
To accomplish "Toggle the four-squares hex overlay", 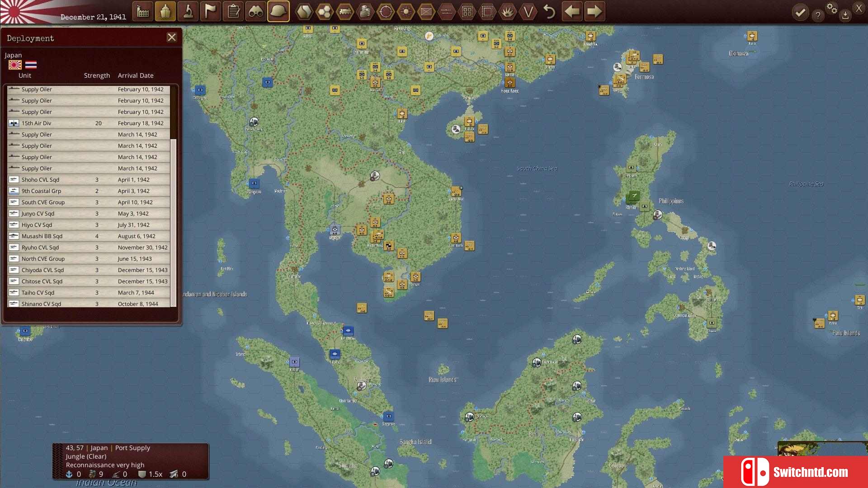I will click(467, 11).
